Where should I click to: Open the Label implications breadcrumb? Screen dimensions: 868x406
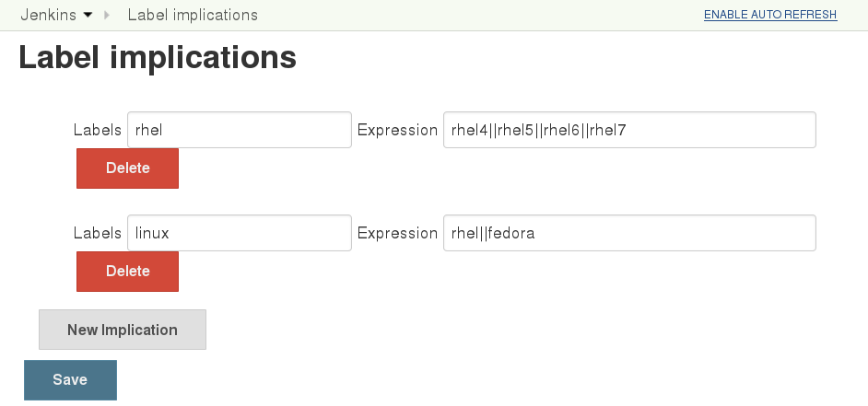193,16
